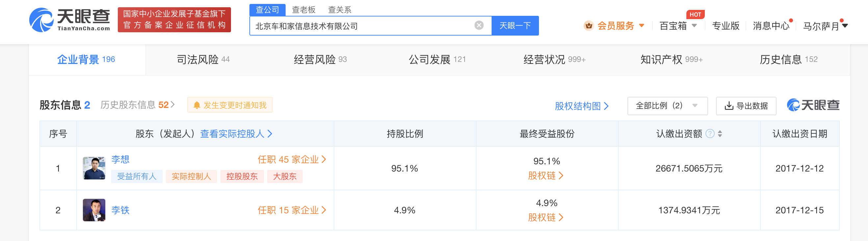Select the 知识产权 999+ tab
Screen dimensions: 868x241
click(672, 60)
